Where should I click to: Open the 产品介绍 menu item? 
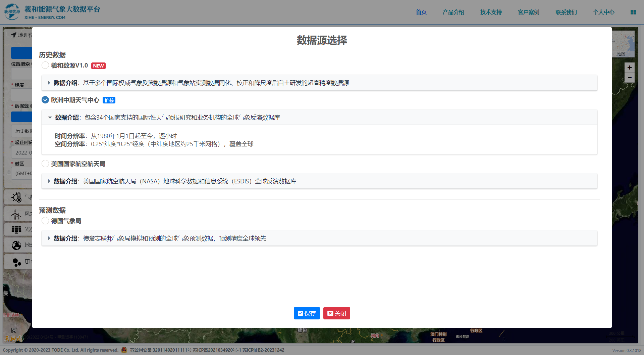453,12
